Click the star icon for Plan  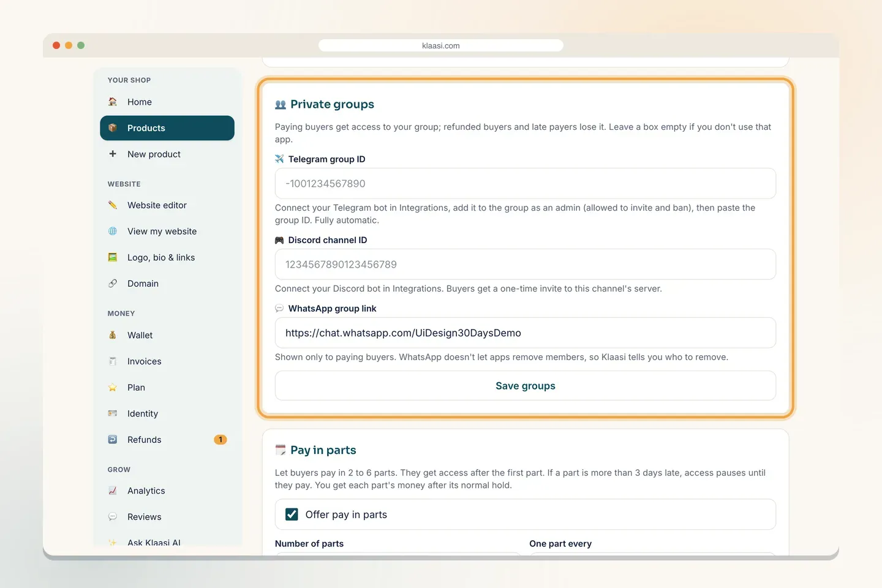tap(113, 388)
